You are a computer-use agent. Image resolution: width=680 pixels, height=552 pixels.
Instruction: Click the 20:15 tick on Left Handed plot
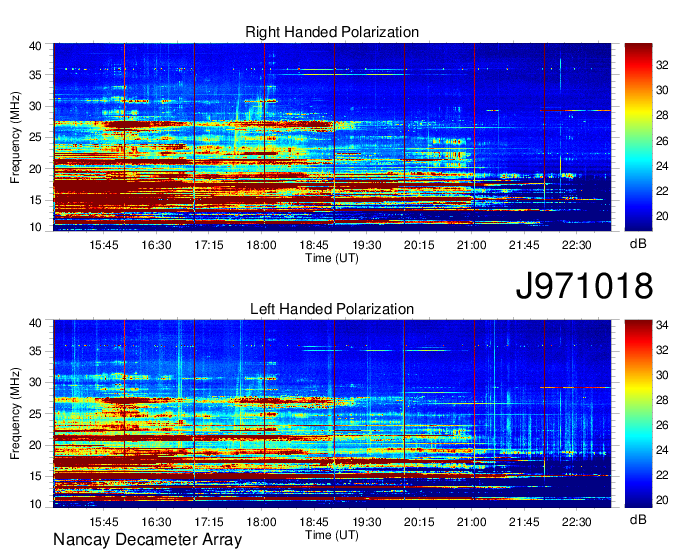pos(419,522)
